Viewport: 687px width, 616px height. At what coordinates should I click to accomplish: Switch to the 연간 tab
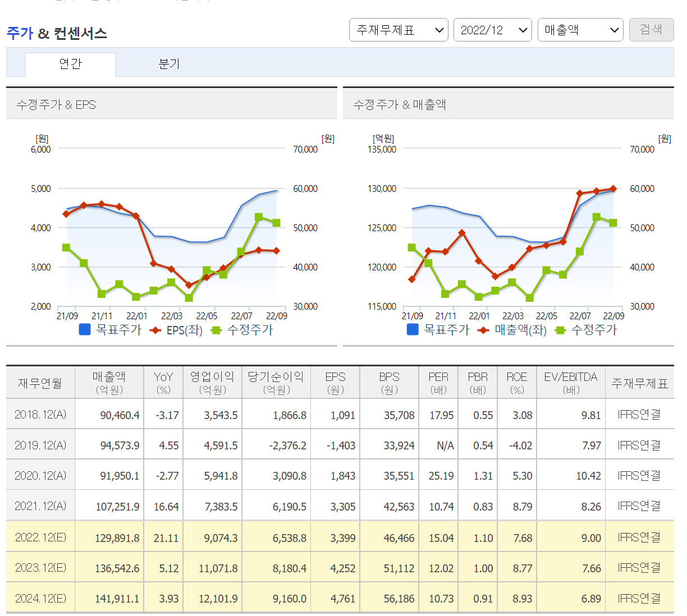point(70,64)
